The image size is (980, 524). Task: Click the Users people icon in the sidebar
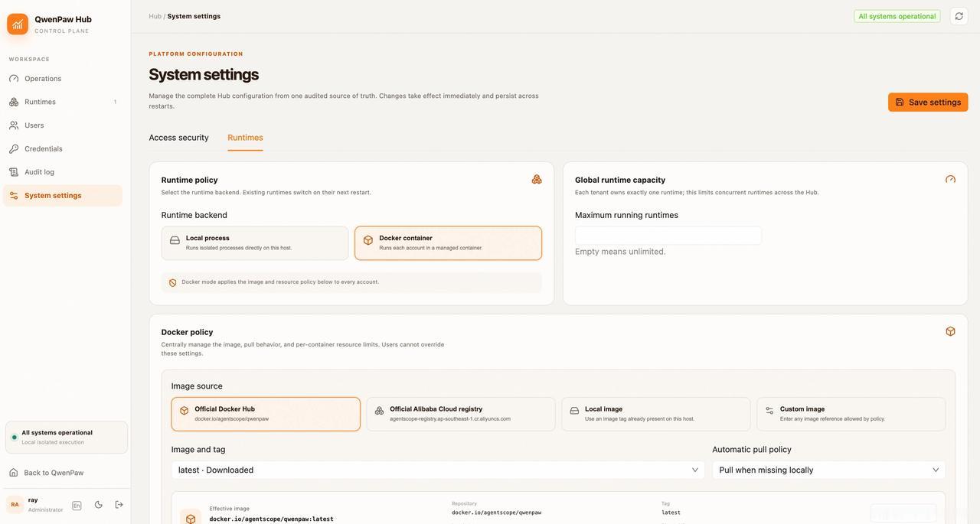(14, 125)
